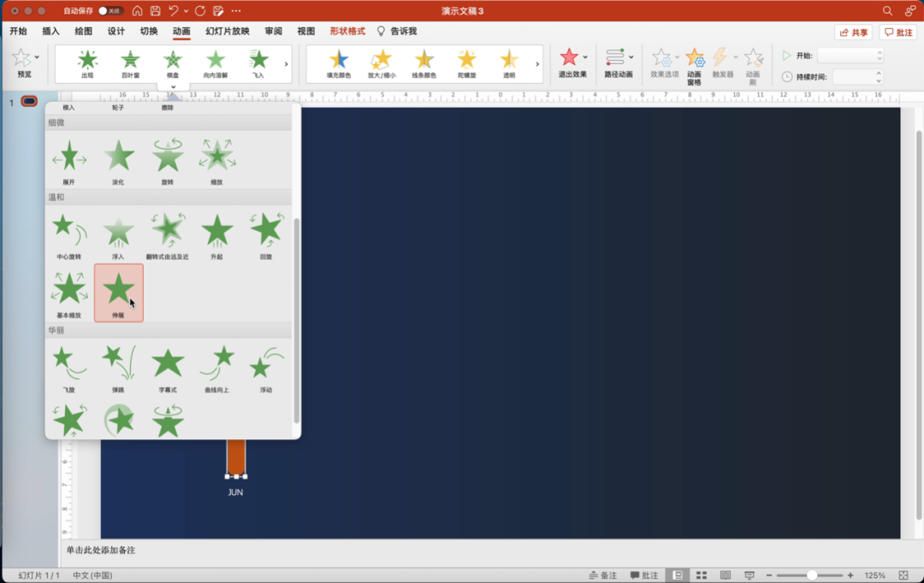This screenshot has width=924, height=583.
Task: Click 批注 in the status bar
Action: 644,575
